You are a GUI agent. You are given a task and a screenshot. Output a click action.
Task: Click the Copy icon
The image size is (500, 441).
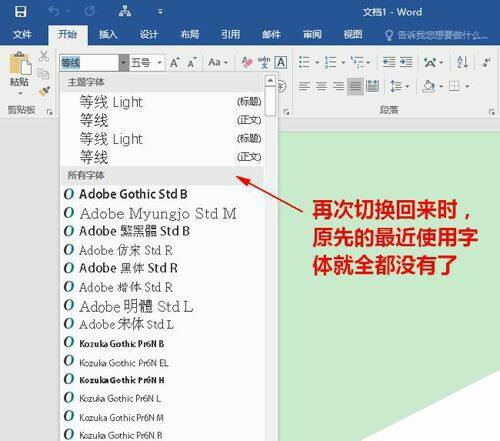pyautogui.click(x=44, y=73)
